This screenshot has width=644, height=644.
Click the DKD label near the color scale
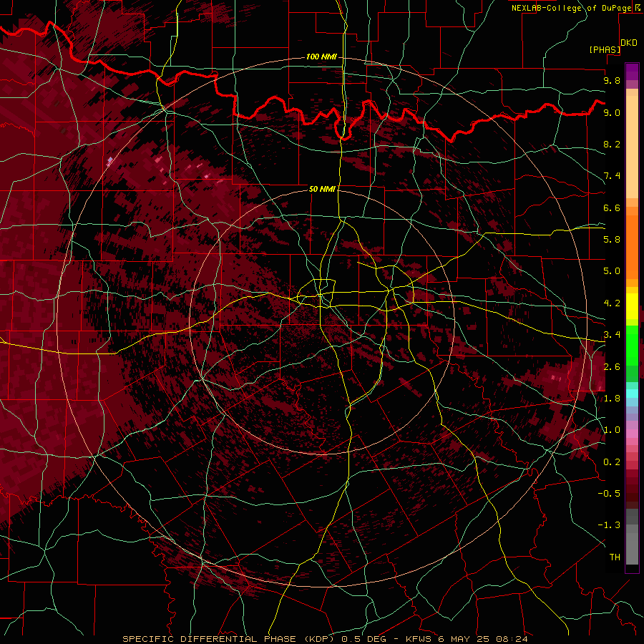[x=629, y=43]
